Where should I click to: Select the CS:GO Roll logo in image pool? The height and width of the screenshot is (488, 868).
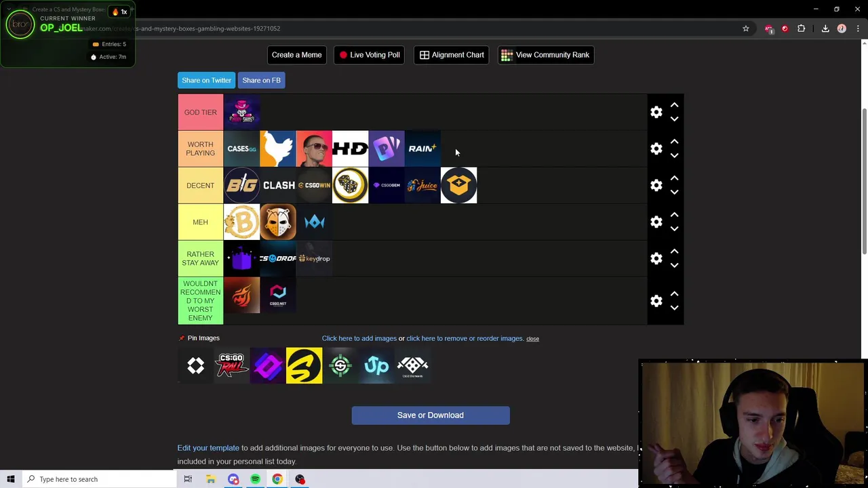click(x=232, y=365)
